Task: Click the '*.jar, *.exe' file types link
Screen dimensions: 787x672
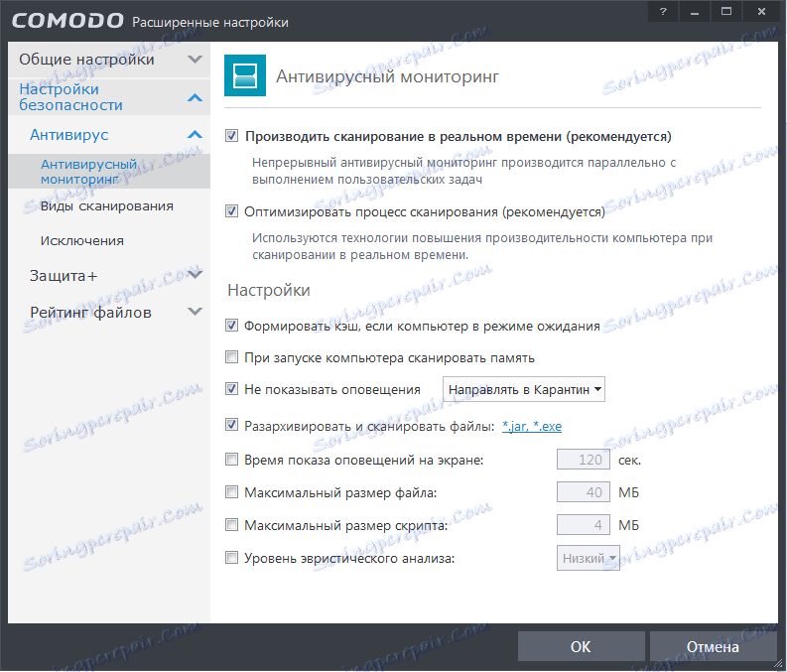Action: [x=532, y=426]
